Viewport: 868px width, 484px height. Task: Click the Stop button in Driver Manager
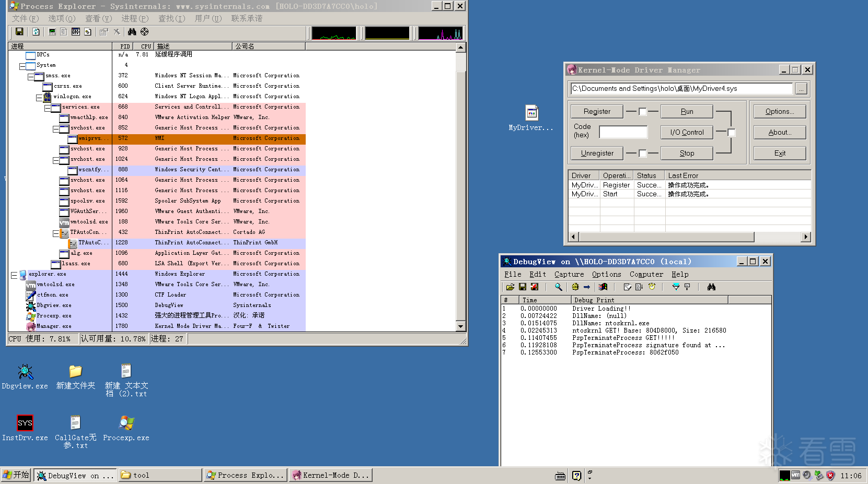[x=687, y=153]
